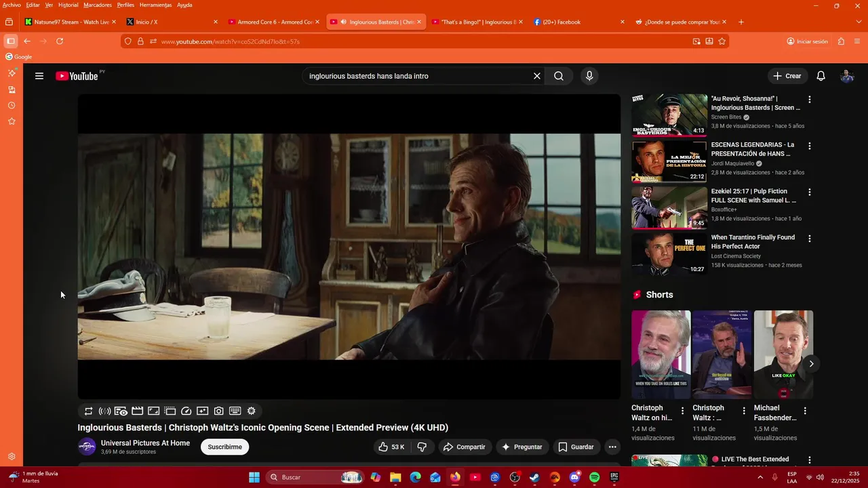Switch to the Inicio / X tab

(x=172, y=22)
